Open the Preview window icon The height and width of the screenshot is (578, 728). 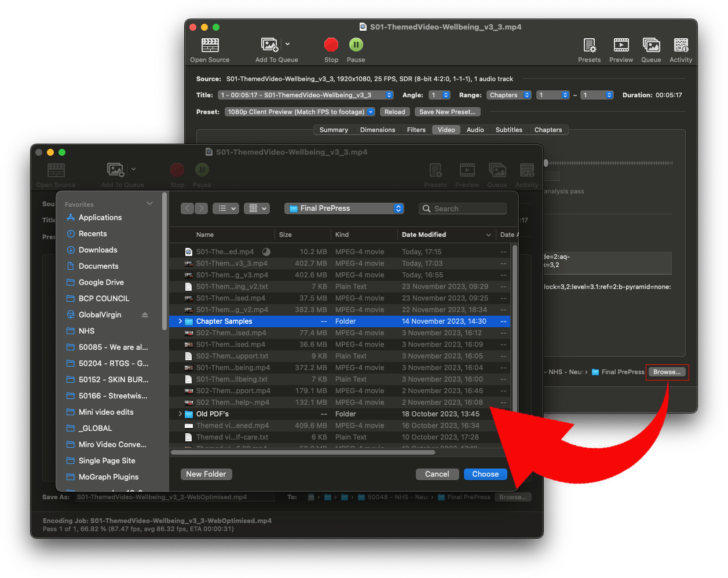pos(621,45)
